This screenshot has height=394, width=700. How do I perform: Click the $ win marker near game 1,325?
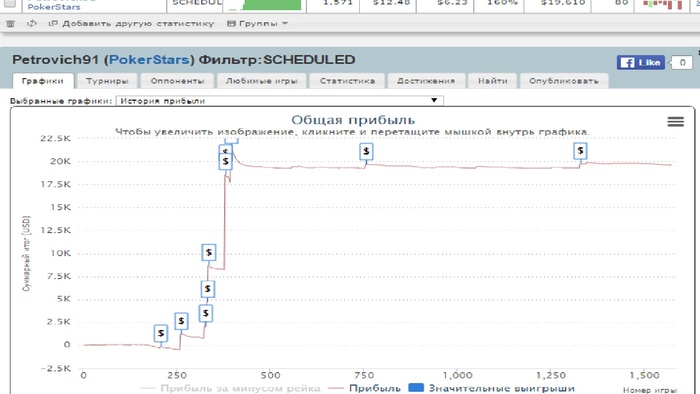point(580,151)
